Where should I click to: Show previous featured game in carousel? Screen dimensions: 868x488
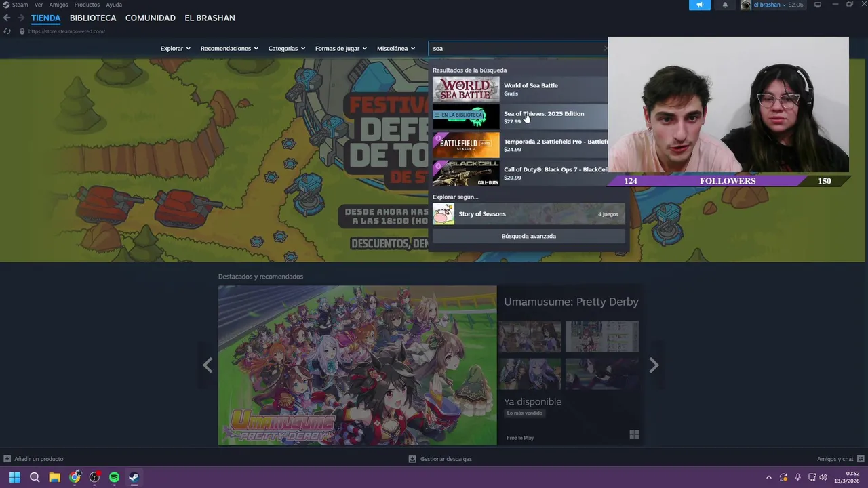tap(208, 365)
